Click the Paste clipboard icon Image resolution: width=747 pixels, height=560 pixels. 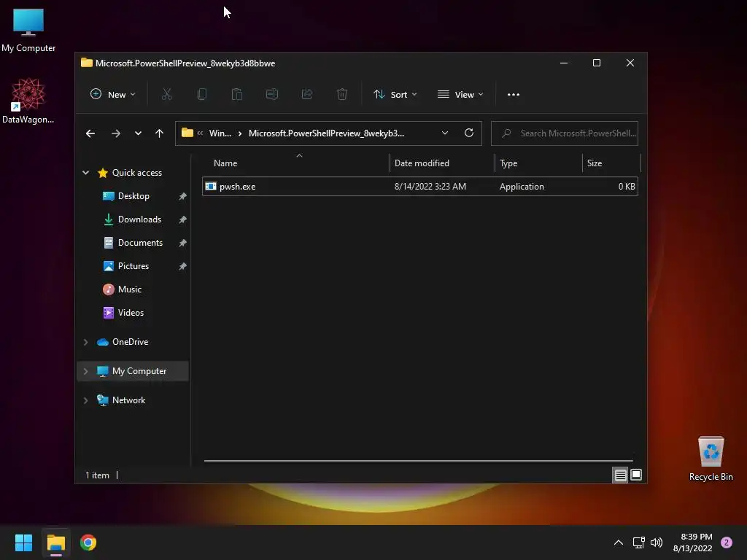(x=237, y=94)
